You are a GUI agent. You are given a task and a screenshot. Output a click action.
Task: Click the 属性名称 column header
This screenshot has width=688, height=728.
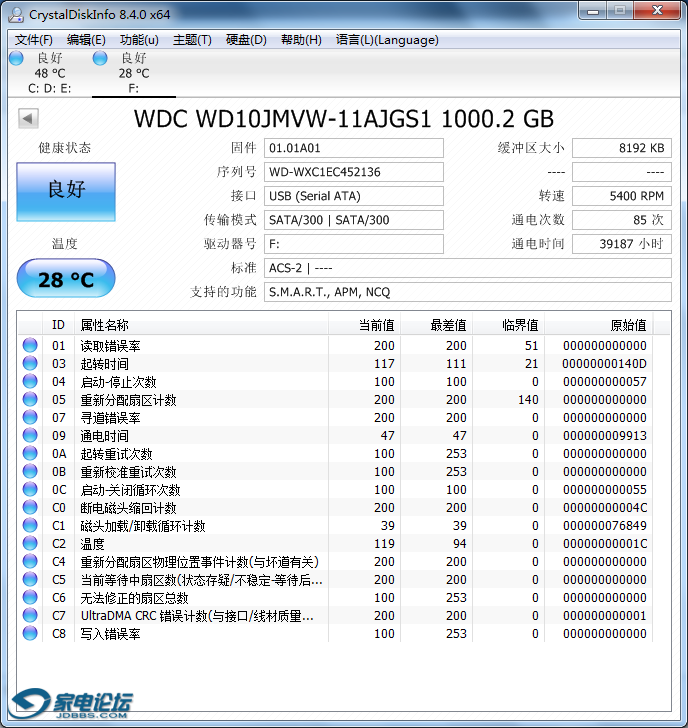pyautogui.click(x=201, y=325)
